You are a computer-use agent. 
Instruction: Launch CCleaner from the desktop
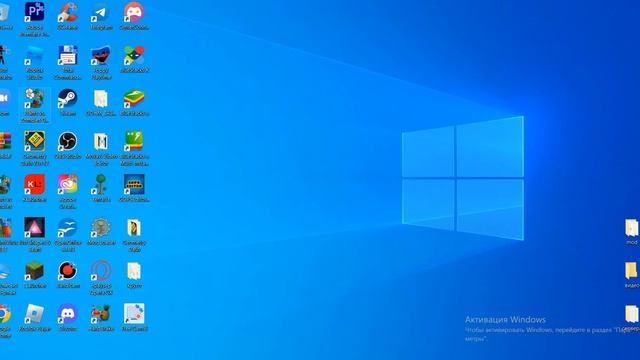click(x=68, y=12)
